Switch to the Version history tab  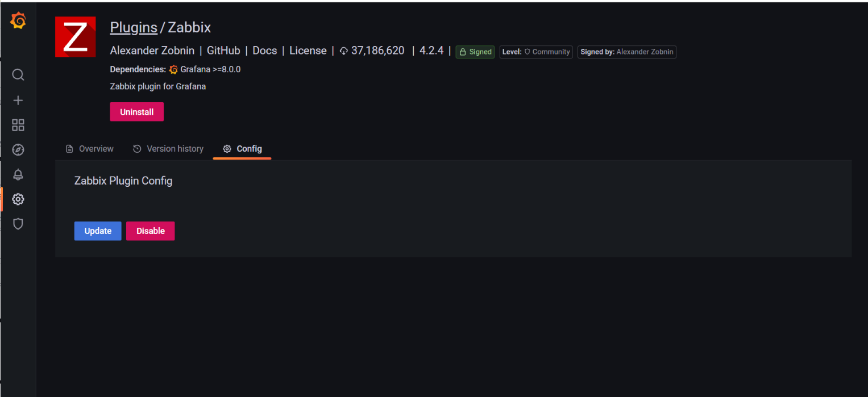point(168,149)
